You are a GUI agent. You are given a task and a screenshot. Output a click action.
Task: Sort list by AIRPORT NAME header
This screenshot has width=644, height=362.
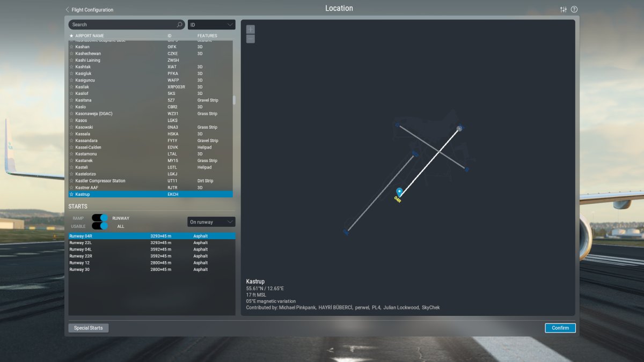[x=90, y=36]
